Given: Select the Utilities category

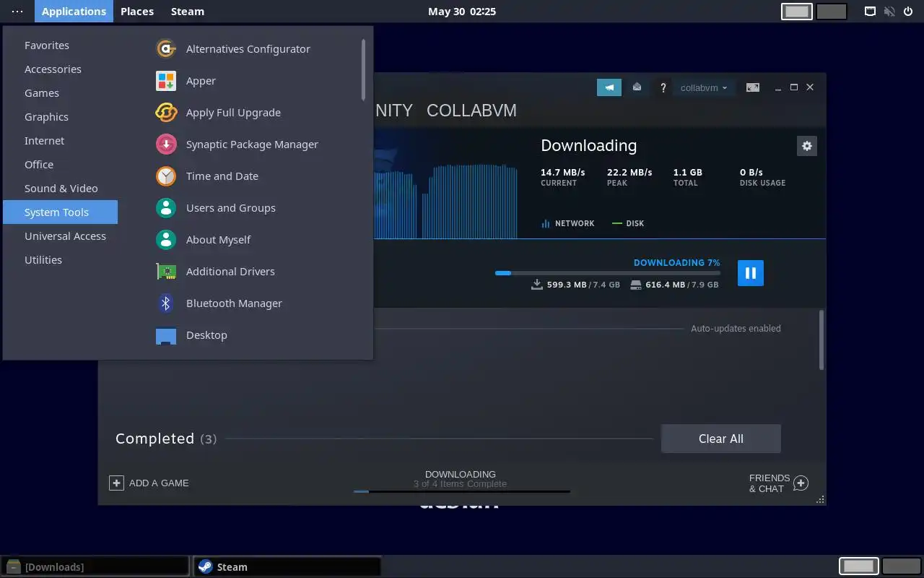Looking at the screenshot, I should pos(61,260).
